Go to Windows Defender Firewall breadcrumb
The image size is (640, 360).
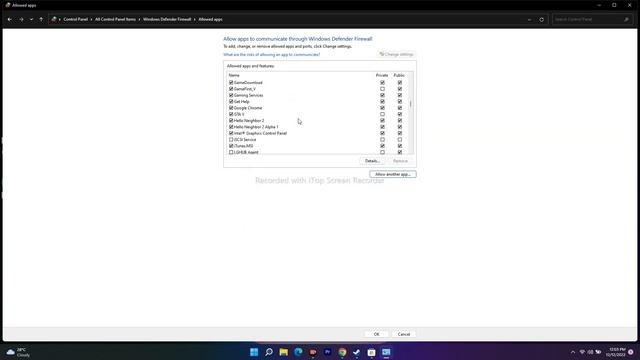pyautogui.click(x=167, y=19)
